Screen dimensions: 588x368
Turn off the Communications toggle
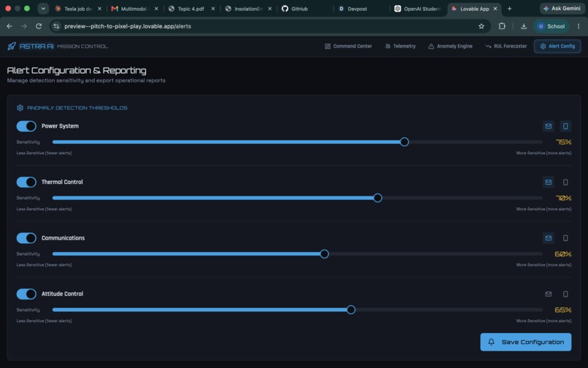(x=26, y=238)
